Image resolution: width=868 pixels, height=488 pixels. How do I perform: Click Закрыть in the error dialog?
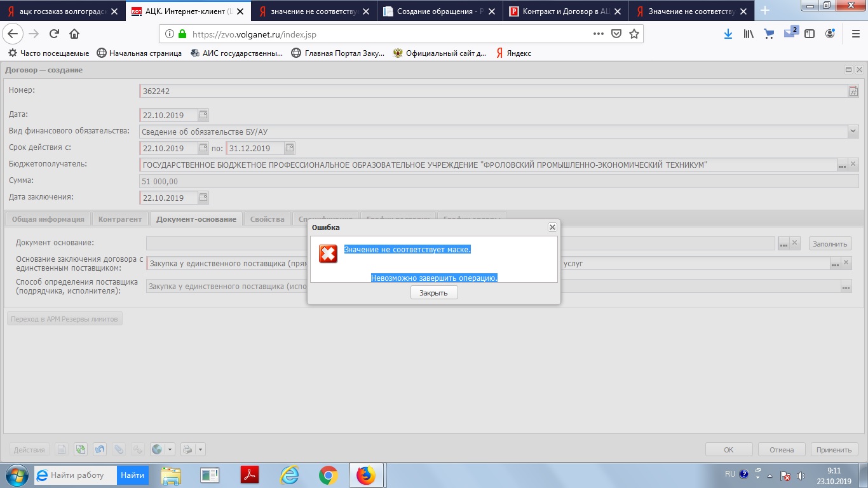click(434, 293)
